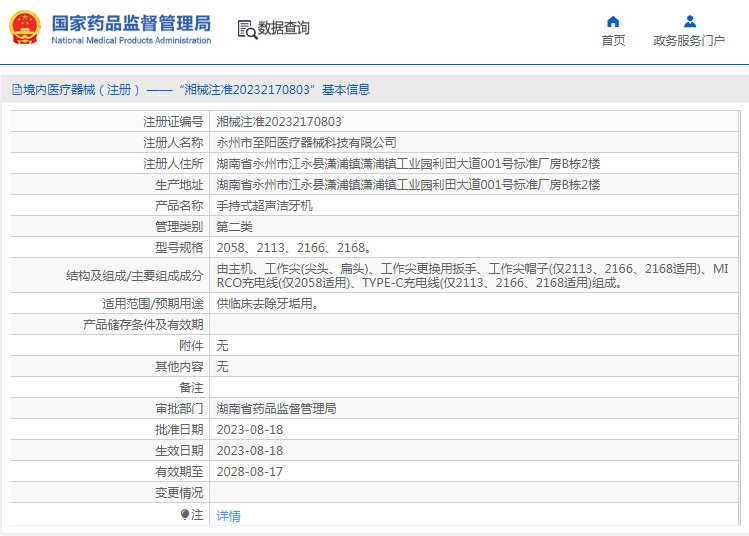This screenshot has width=749, height=536.
Task: Click the 政务服务门户 label
Action: click(x=689, y=41)
